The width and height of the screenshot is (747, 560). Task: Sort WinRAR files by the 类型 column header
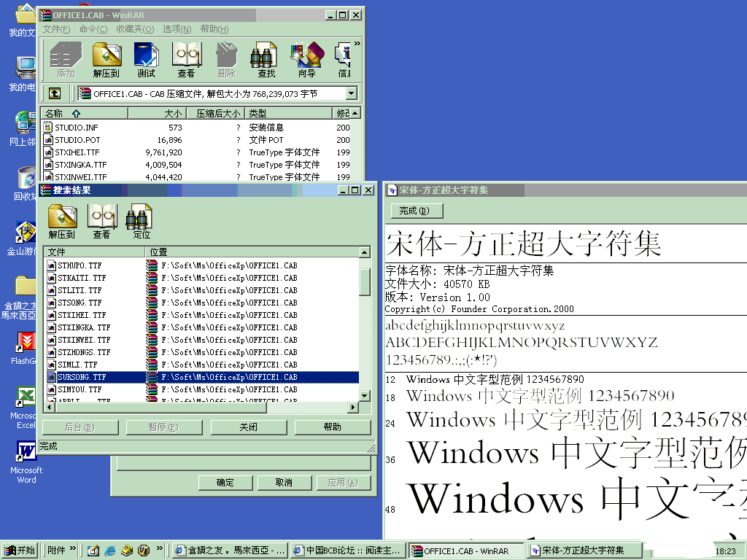coord(288,113)
